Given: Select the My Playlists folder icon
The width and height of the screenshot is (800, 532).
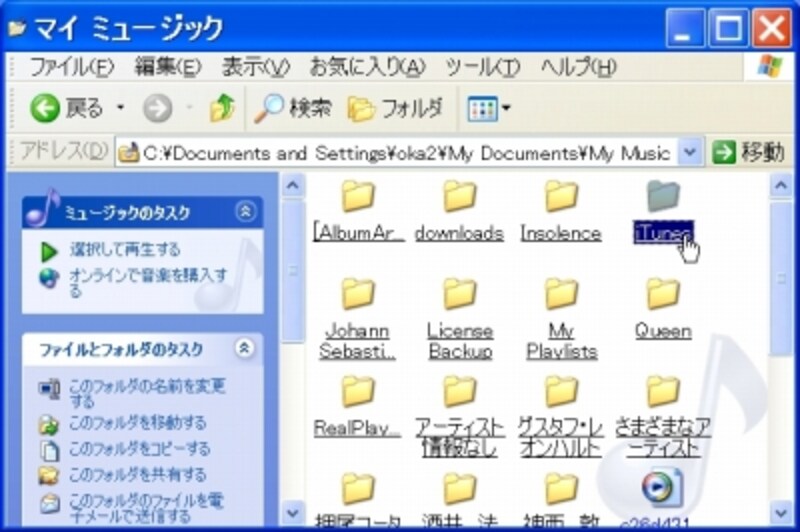Looking at the screenshot, I should 561,294.
